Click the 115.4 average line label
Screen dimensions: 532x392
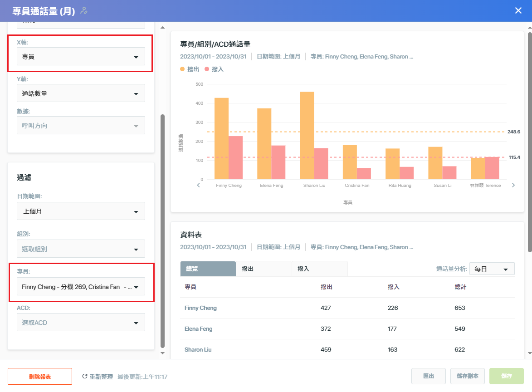[x=514, y=157]
